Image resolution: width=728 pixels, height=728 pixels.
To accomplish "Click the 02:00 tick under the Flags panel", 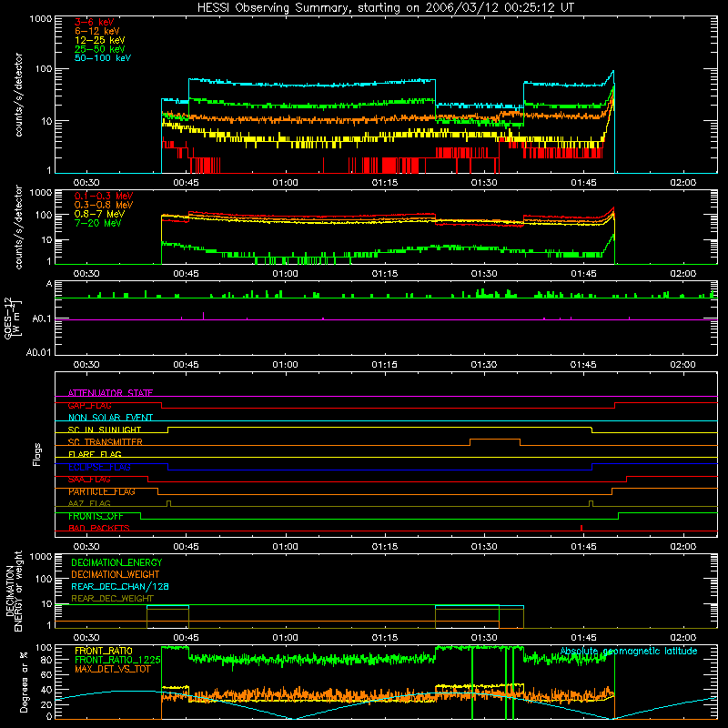I will click(683, 547).
